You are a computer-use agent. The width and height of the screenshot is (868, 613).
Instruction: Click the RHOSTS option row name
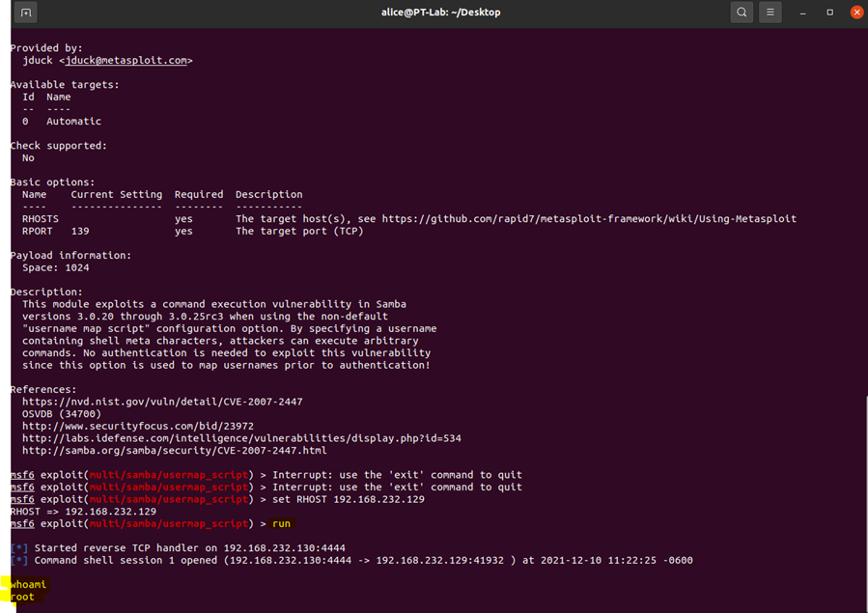pos(41,218)
